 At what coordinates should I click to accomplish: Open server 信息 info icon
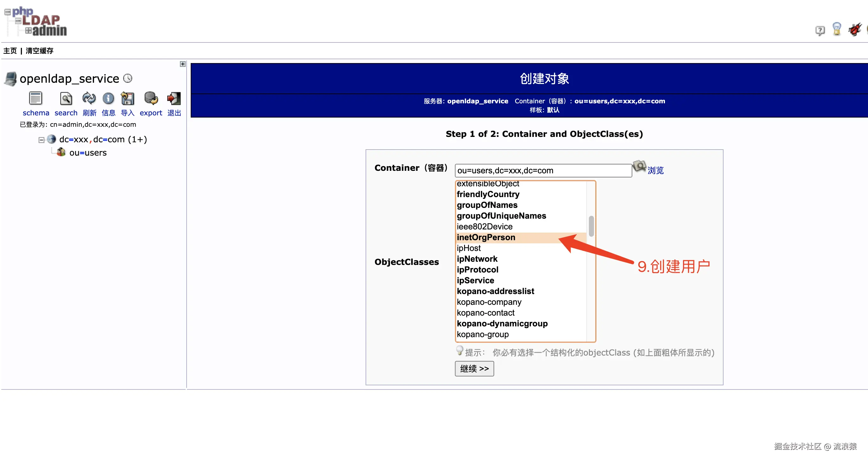point(108,99)
